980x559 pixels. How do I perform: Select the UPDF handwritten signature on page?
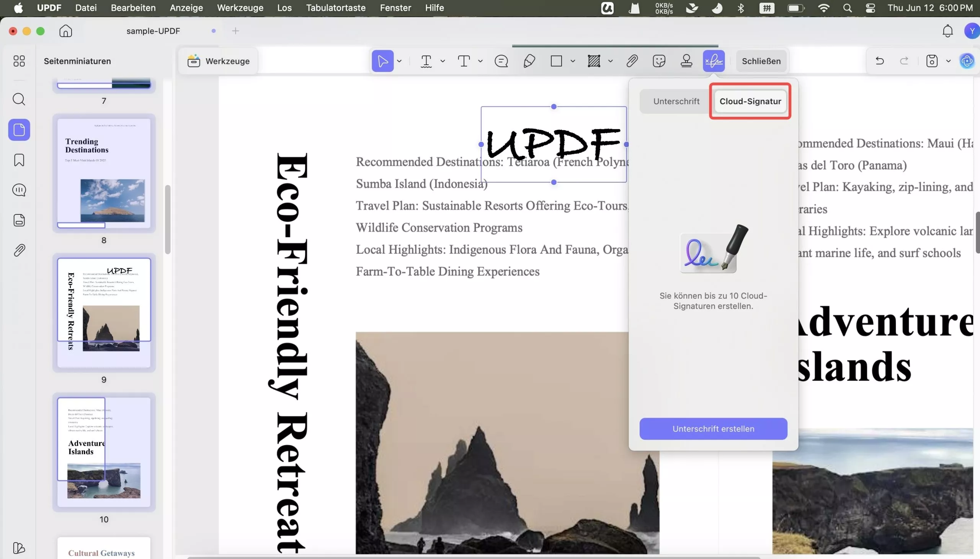click(553, 144)
